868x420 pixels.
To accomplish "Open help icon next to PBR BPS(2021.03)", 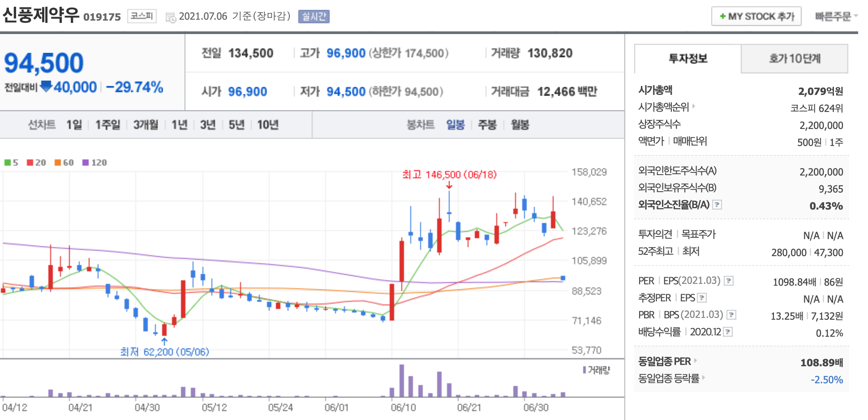I will (731, 315).
